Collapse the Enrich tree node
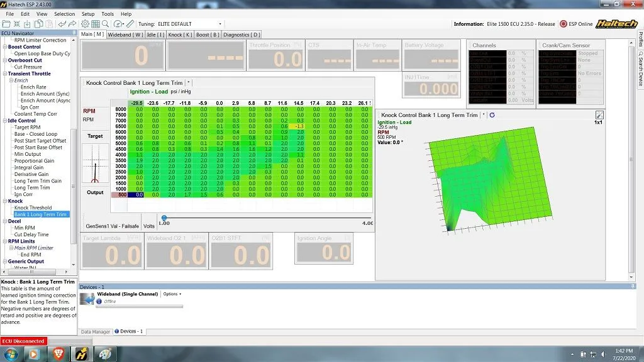644x362 pixels. point(12,80)
